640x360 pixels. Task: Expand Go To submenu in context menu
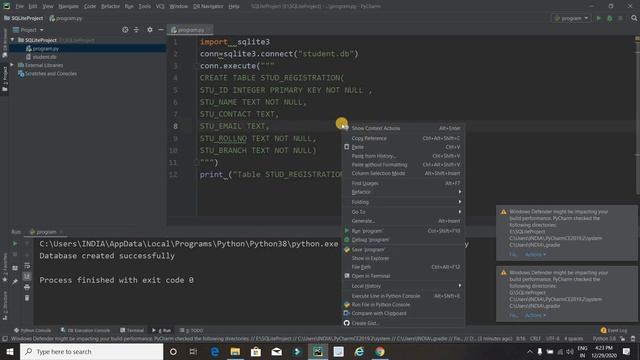[x=403, y=212]
